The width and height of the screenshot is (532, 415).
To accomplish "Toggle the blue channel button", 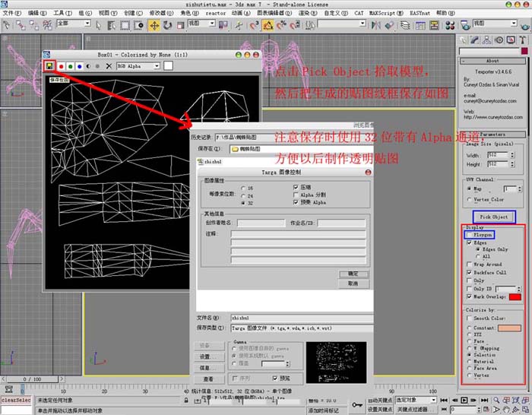I will coord(79,66).
